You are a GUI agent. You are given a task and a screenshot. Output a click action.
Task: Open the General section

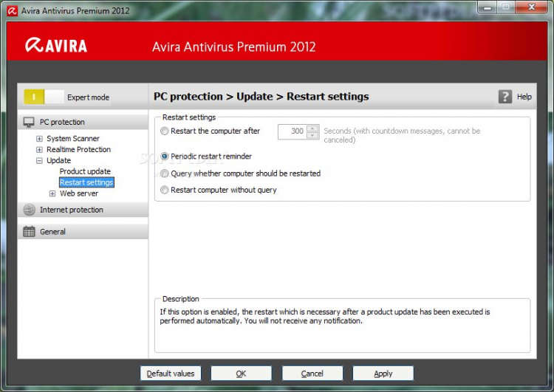(83, 232)
